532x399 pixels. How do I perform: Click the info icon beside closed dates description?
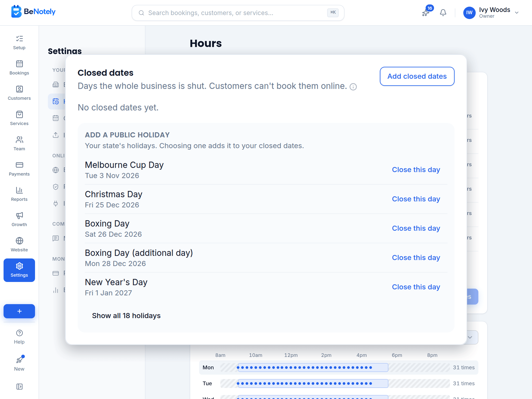coord(353,87)
